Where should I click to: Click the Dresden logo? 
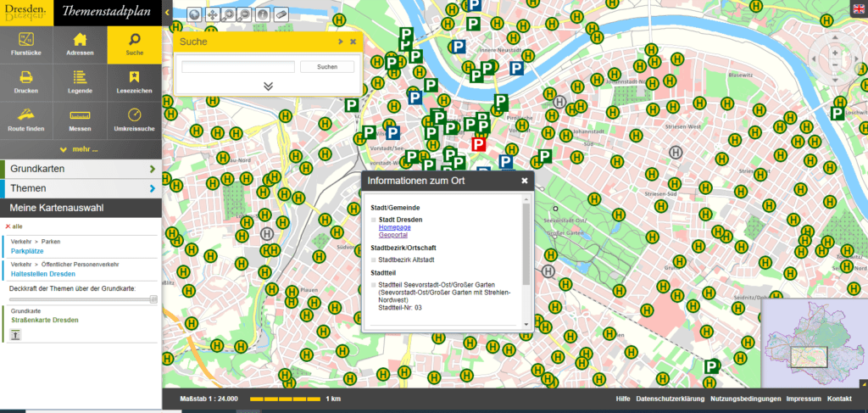coord(26,12)
